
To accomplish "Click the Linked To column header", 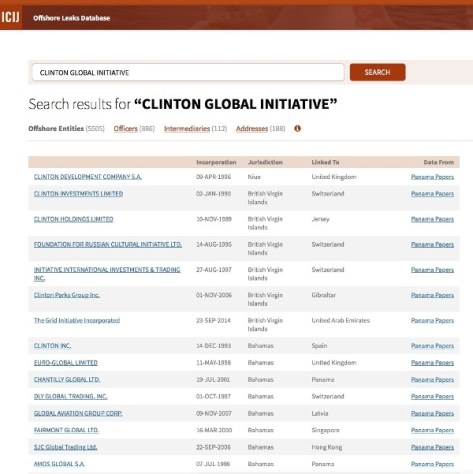I will [325, 162].
